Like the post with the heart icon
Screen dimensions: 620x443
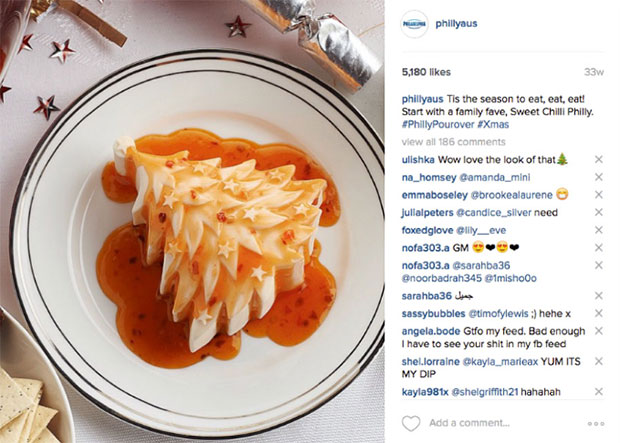point(411,423)
